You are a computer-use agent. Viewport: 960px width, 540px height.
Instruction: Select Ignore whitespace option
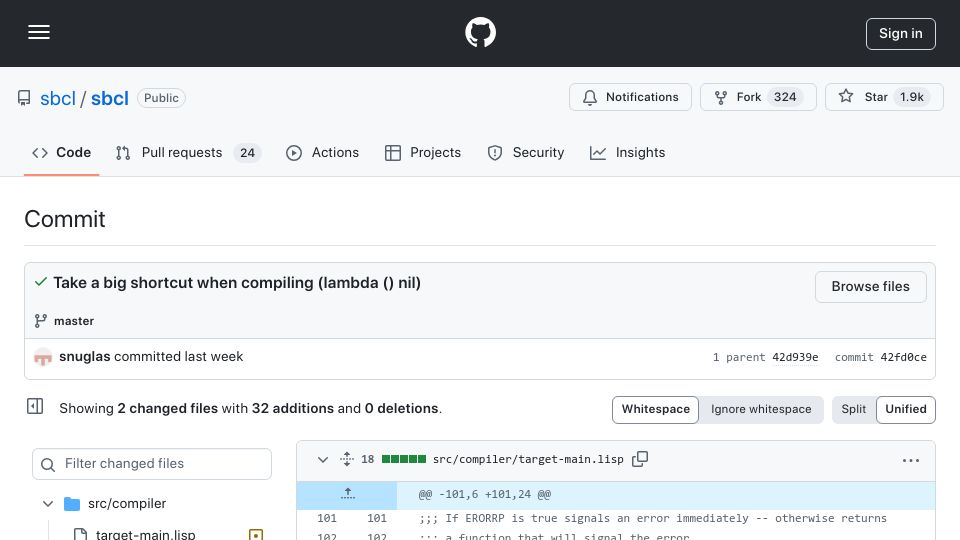click(761, 410)
